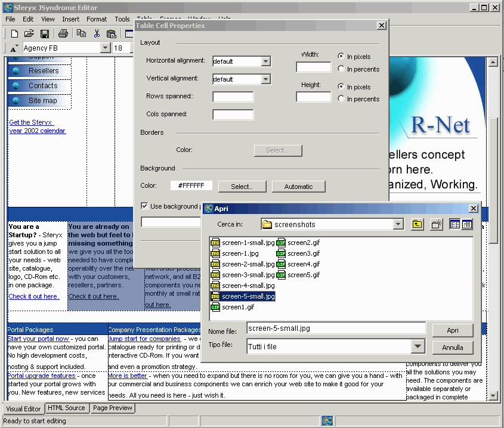This screenshot has width=504, height=428.
Task: Switch file browser to details view
Action: [x=467, y=225]
